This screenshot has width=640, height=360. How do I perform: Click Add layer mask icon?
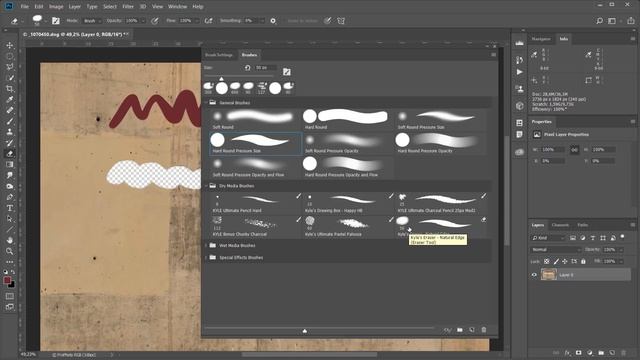578,353
